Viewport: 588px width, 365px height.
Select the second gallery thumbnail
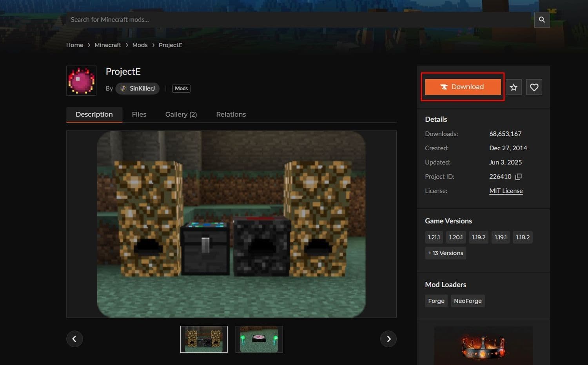259,339
